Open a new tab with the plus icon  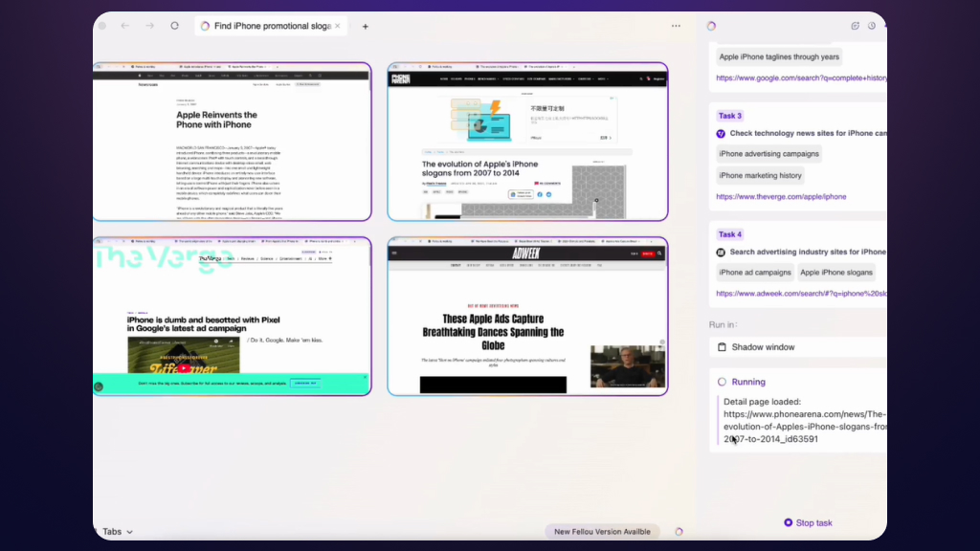[365, 27]
